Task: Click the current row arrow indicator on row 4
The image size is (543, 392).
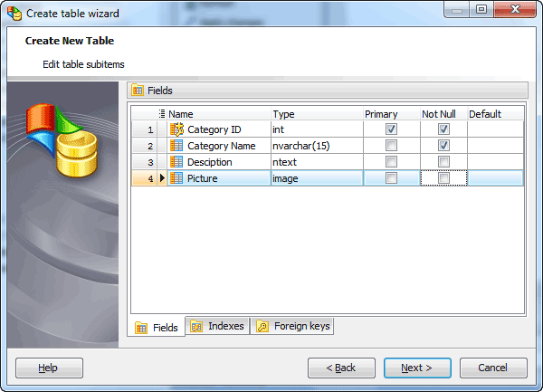Action: click(x=162, y=178)
